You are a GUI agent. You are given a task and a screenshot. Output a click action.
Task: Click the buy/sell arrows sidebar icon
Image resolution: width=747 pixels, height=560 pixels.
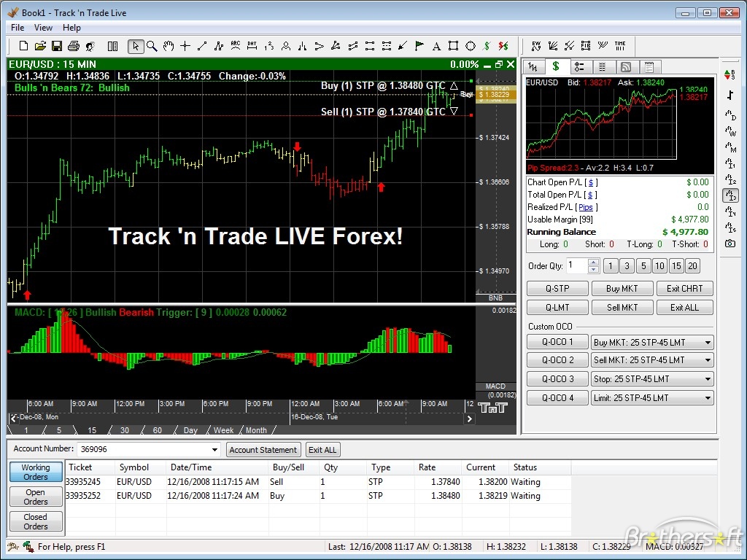(x=729, y=74)
